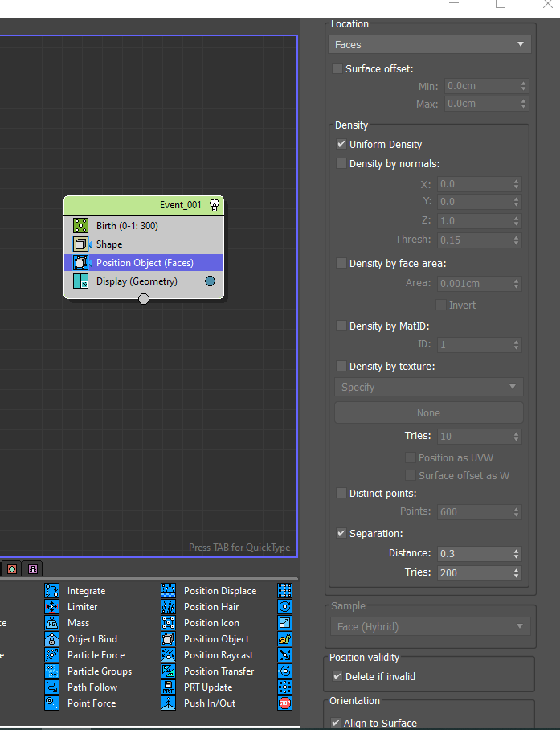Open the Location Faces dropdown
Viewport: 560px width, 730px height.
[x=429, y=45]
